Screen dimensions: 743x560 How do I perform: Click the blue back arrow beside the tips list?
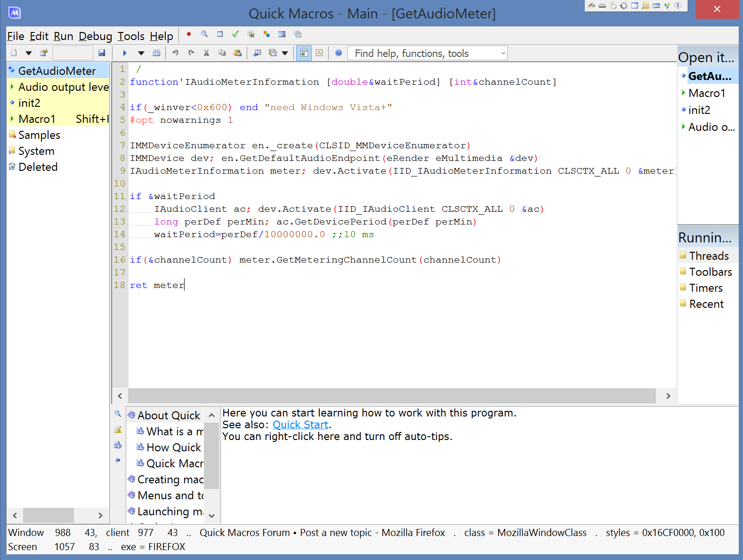118,460
